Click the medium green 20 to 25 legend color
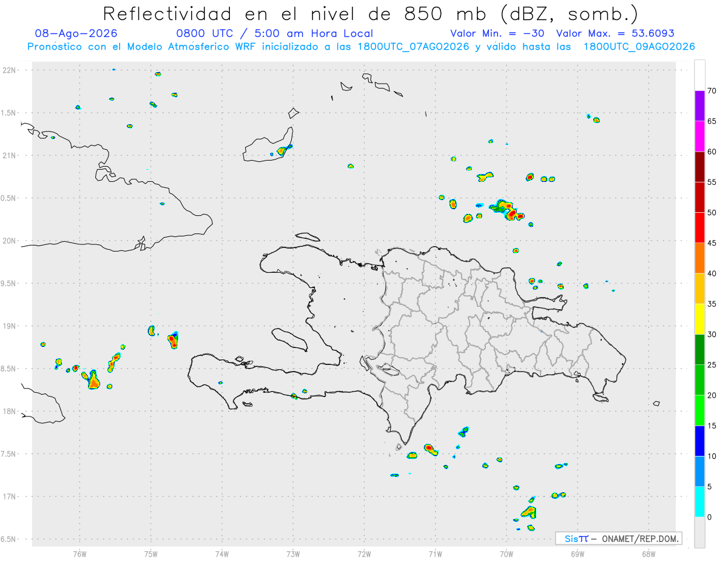The height and width of the screenshot is (562, 728). point(699,380)
